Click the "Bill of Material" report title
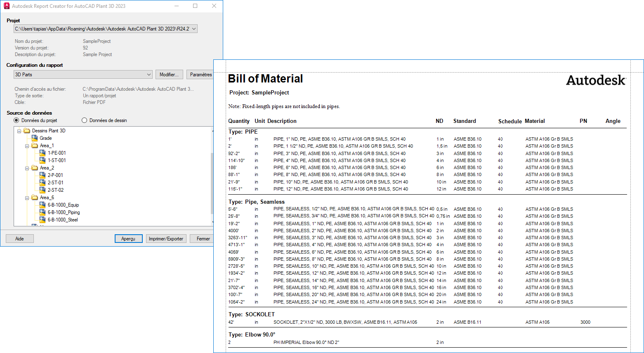 pos(266,79)
